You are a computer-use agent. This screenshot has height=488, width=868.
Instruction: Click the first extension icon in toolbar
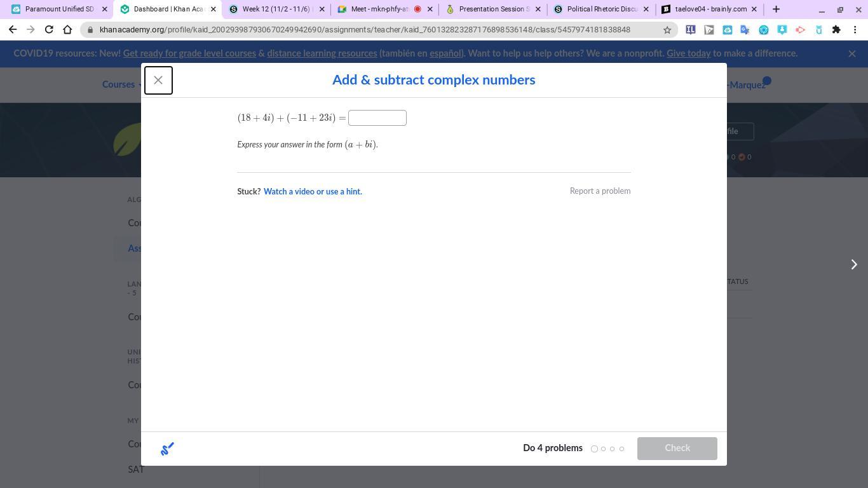coord(691,30)
